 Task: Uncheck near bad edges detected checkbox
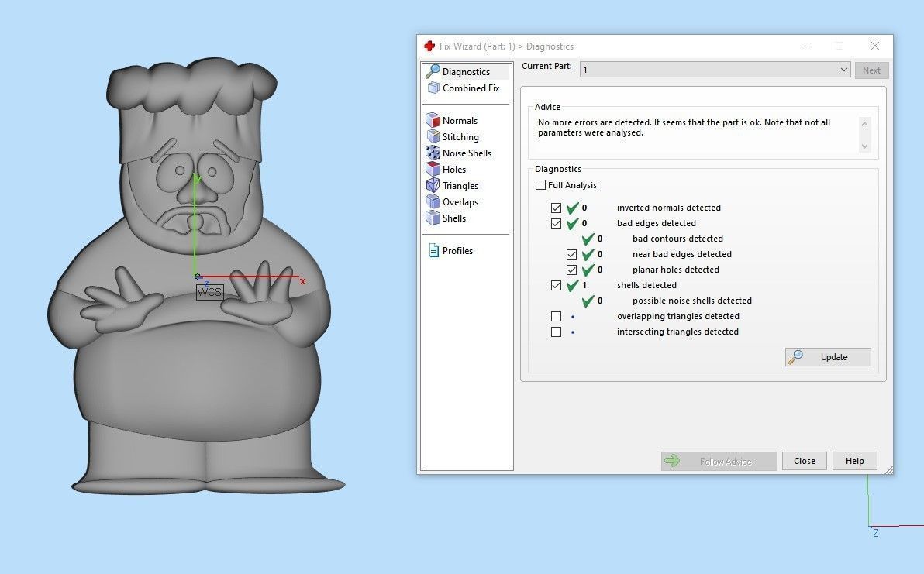571,254
